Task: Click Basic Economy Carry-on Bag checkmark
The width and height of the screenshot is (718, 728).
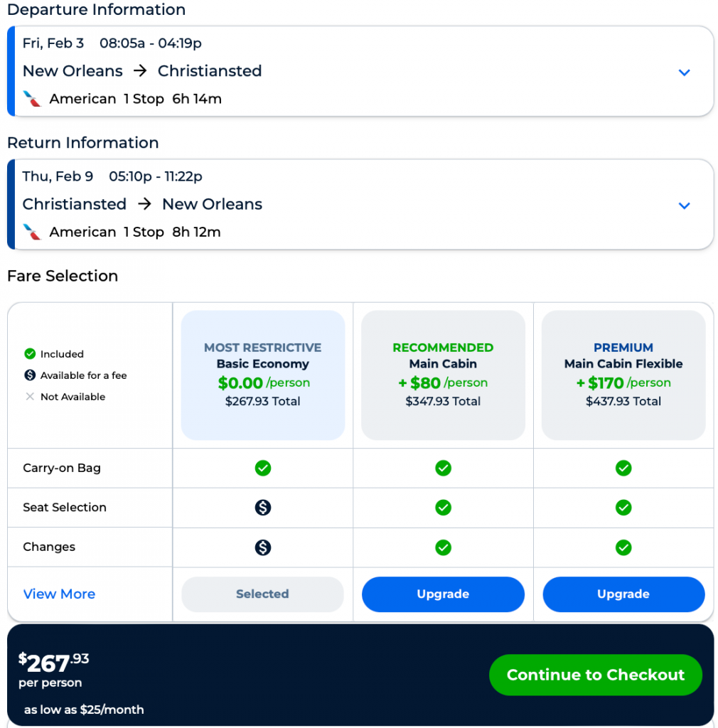Action: 263,468
